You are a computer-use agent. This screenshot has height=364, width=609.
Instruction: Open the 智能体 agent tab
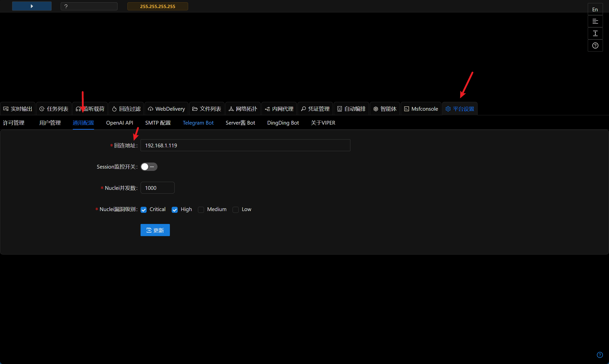(x=385, y=109)
